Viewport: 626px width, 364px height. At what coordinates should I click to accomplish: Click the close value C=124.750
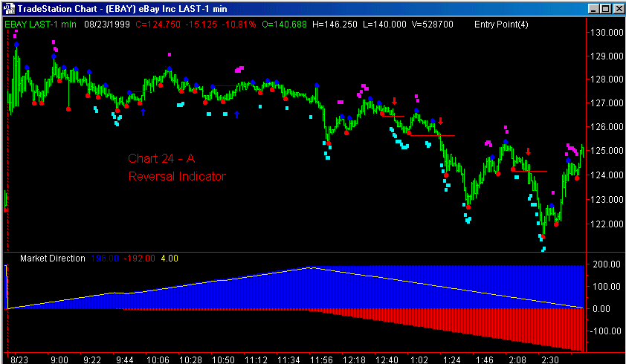click(x=158, y=25)
